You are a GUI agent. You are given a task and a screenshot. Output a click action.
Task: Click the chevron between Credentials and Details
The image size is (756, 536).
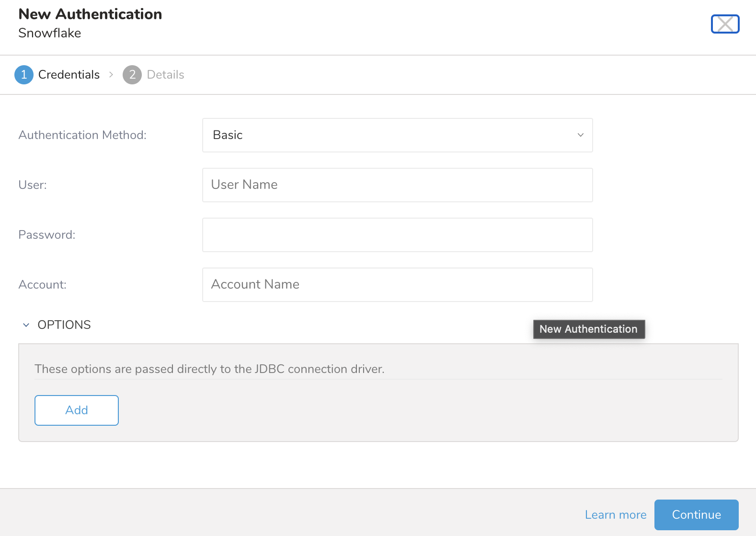111,75
